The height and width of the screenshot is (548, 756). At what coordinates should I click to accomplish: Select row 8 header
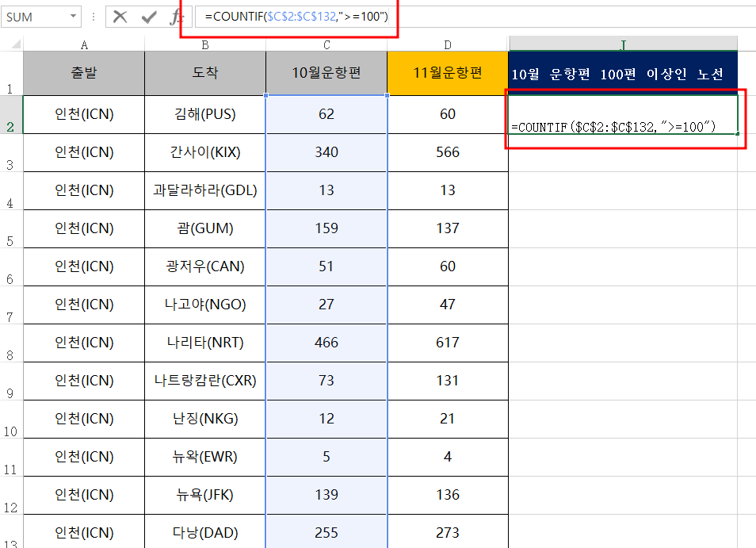coord(10,343)
